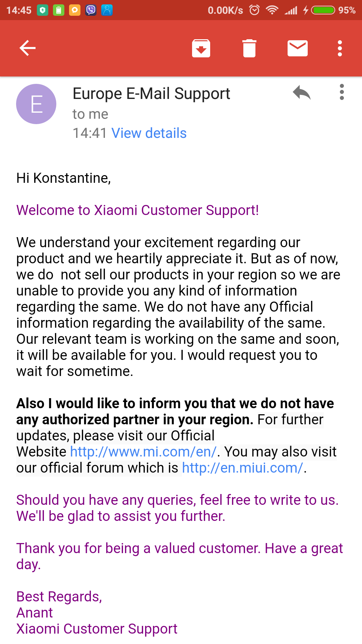Tap the alarm clock status icon
The height and width of the screenshot is (644, 362).
254,10
